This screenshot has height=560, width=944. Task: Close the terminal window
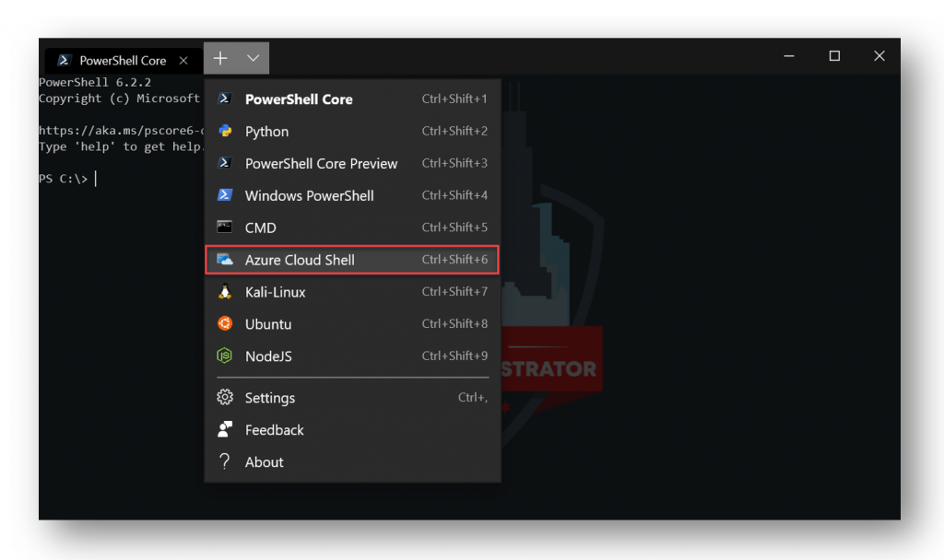(879, 56)
